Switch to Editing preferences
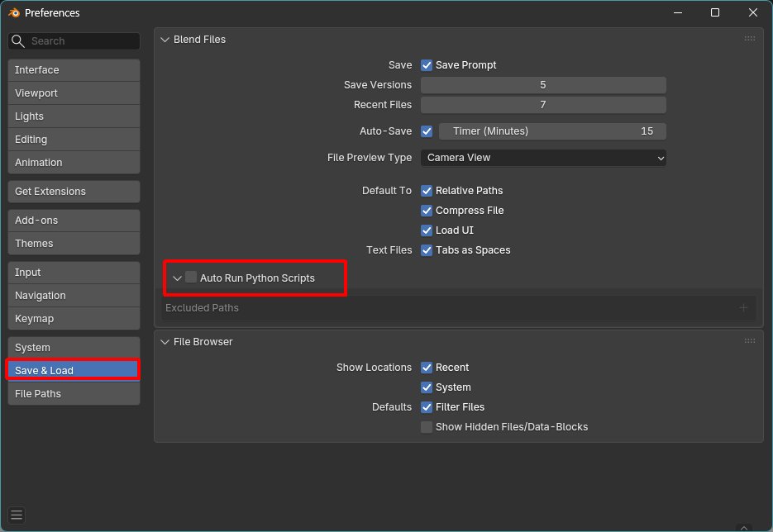This screenshot has height=532, width=773. (74, 140)
